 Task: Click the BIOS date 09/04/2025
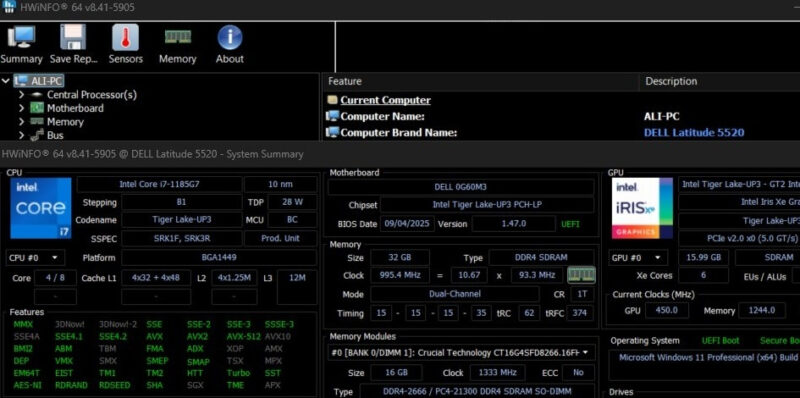[x=407, y=223]
